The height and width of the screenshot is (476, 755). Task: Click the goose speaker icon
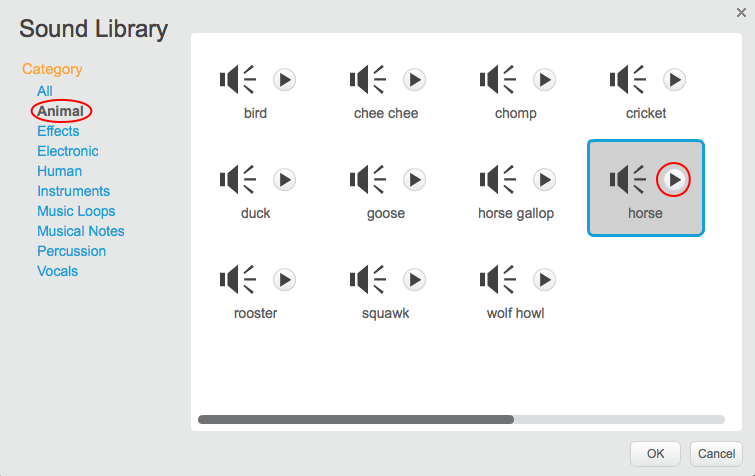point(367,179)
